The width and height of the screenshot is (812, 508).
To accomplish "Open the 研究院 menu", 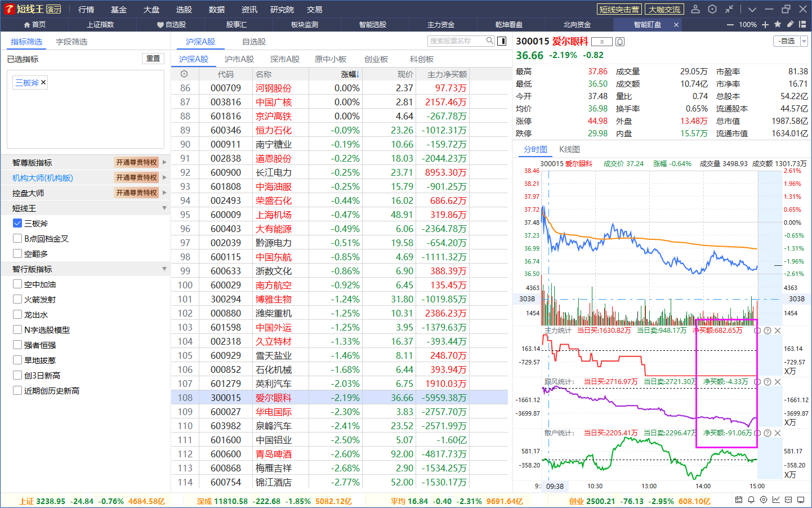I will 282,10.
